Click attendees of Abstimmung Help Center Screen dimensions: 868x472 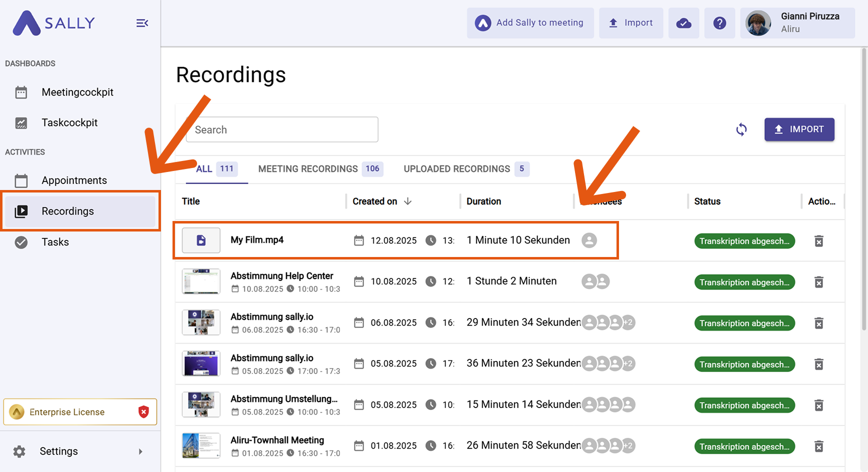pyautogui.click(x=595, y=281)
